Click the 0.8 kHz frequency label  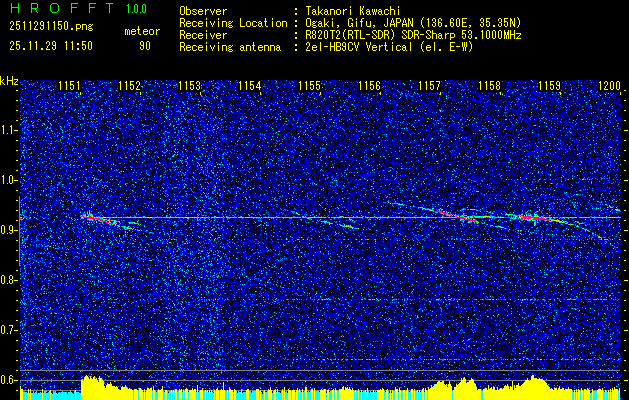9,280
